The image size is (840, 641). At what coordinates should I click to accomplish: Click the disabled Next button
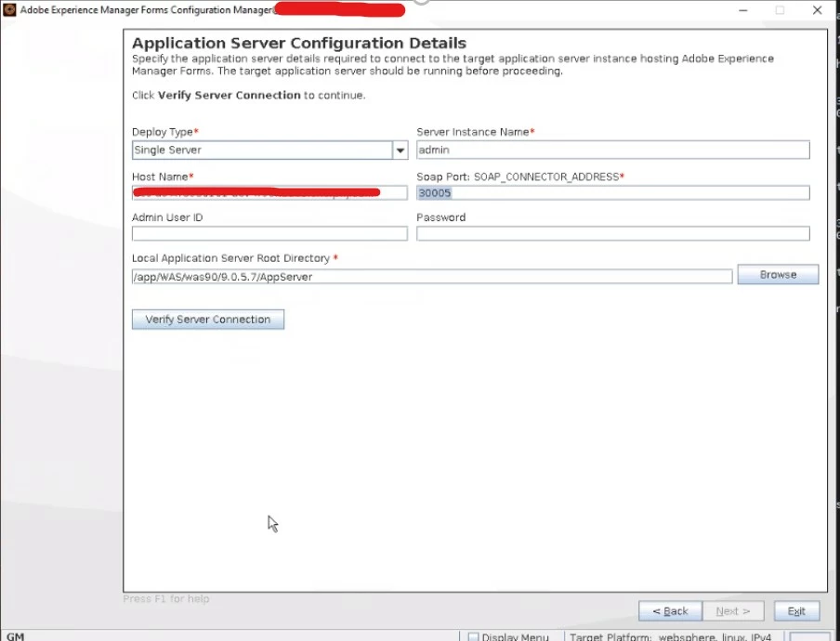point(733,611)
